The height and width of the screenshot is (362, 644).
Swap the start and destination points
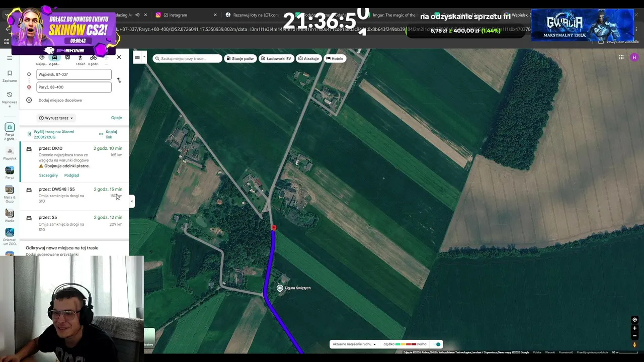pos(119,80)
